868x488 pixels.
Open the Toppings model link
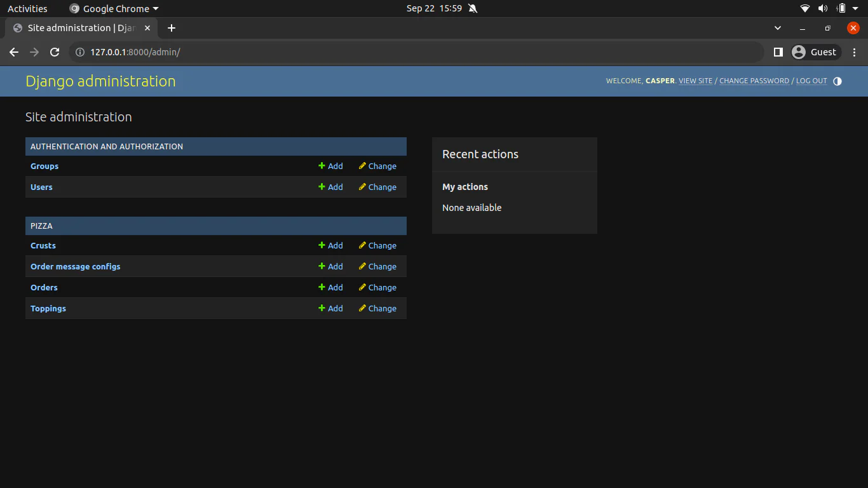pos(48,309)
